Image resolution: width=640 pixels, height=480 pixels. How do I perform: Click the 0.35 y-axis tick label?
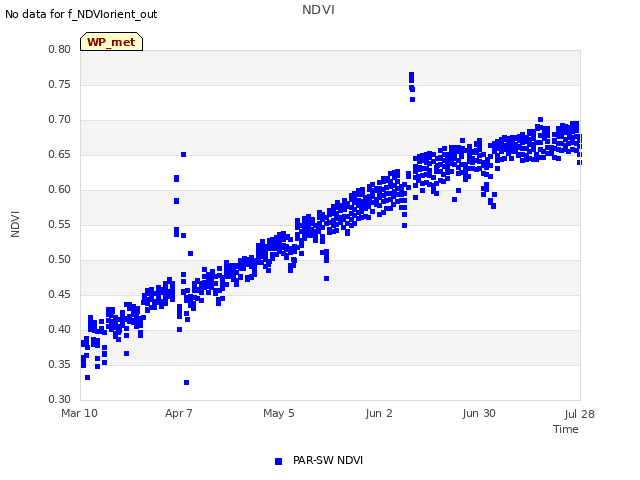59,364
